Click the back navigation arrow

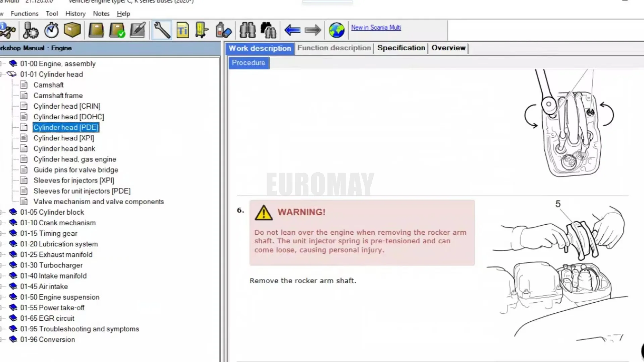coord(291,30)
